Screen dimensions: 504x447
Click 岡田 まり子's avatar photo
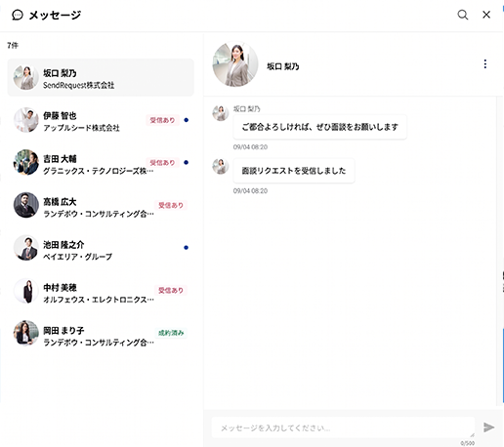pyautogui.click(x=26, y=333)
